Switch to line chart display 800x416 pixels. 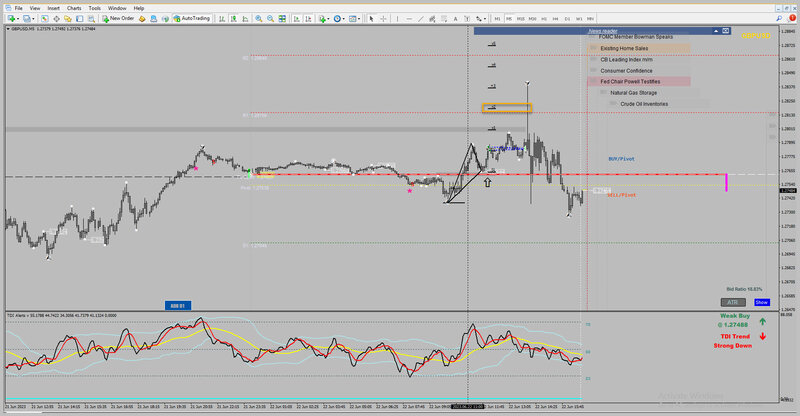[245, 18]
